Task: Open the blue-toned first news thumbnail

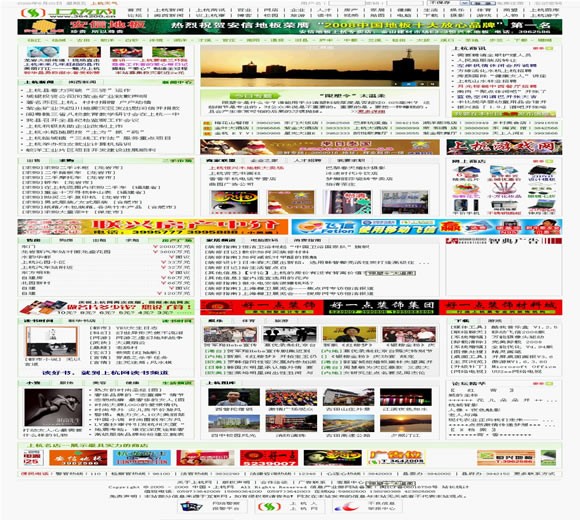Action: [x=43, y=52]
